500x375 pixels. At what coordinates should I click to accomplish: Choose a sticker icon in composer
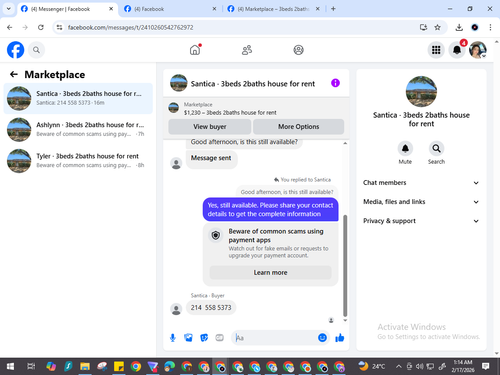click(204, 338)
